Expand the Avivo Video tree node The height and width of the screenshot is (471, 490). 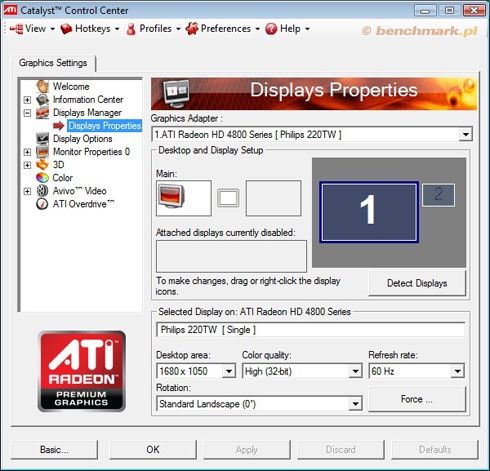coord(27,191)
